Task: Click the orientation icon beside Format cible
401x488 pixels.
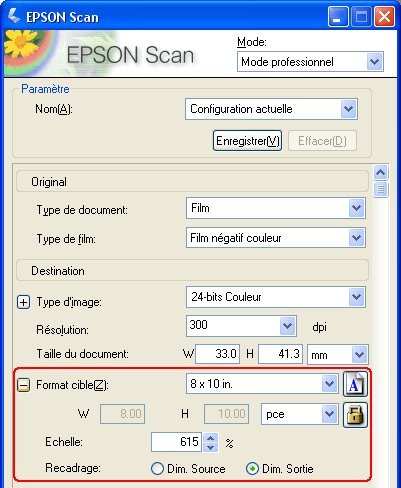Action: click(355, 384)
